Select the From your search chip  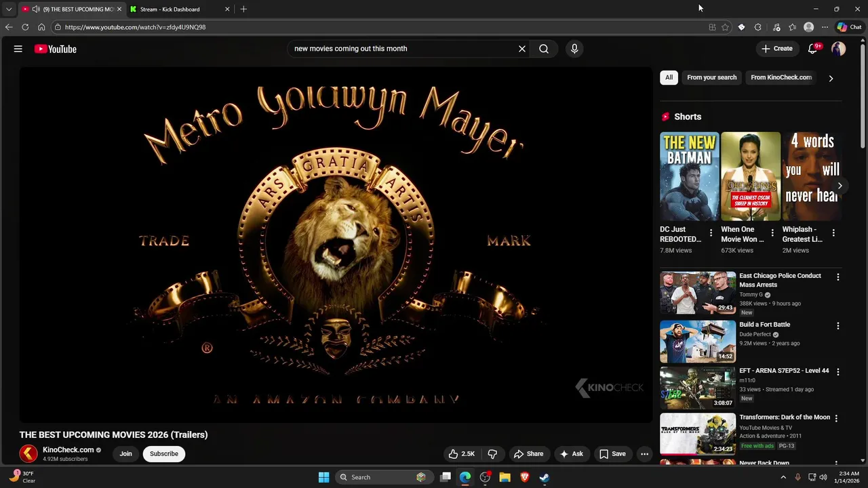pos(711,77)
